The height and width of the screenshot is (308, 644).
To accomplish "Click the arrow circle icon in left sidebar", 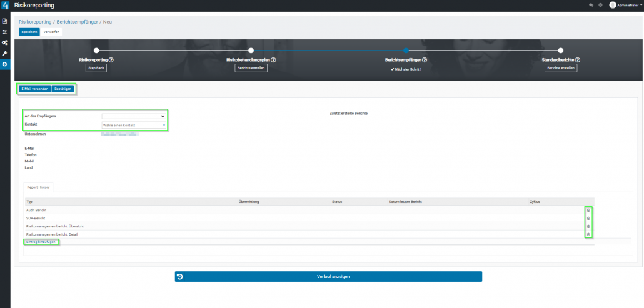I will (5, 64).
